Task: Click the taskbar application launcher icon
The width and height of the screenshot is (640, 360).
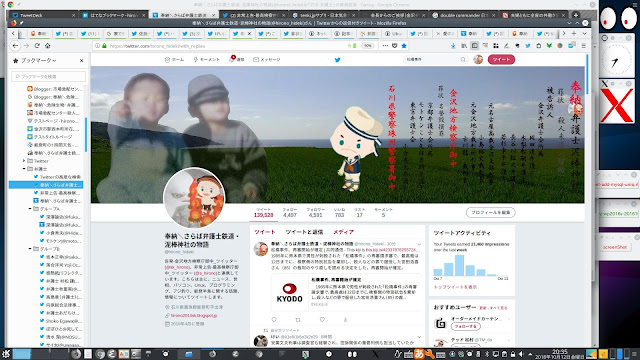Action: click(6, 354)
